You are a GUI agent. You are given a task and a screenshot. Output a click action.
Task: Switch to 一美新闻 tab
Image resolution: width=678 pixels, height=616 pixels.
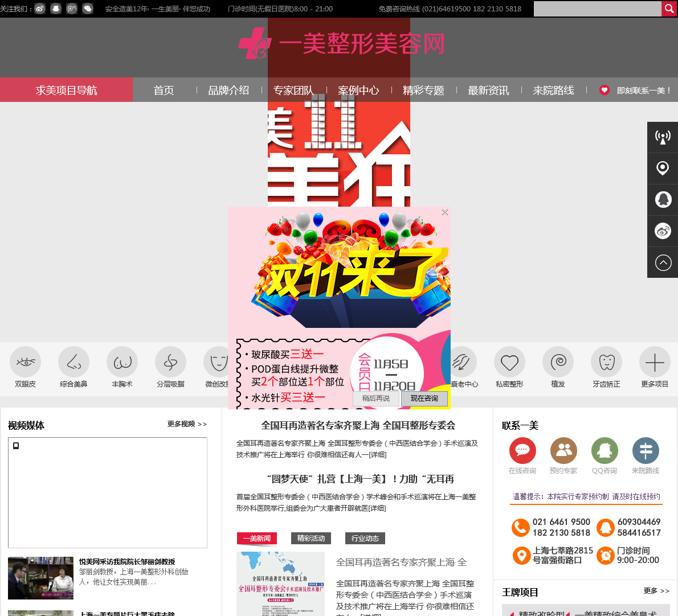pos(257,538)
